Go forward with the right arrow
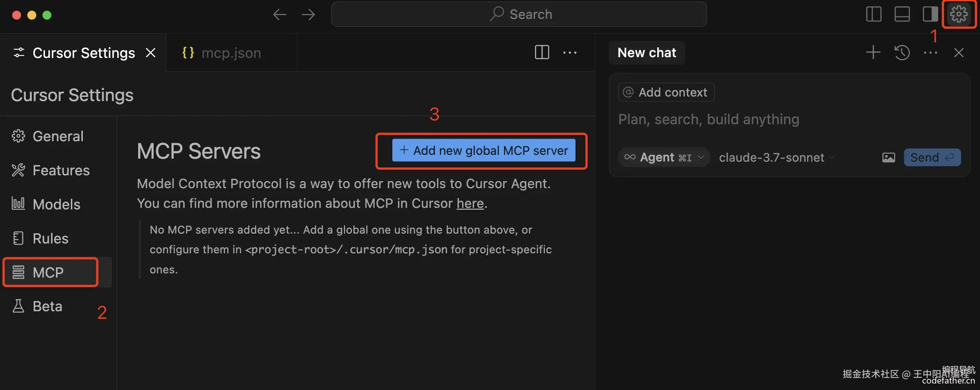980x390 pixels. [x=308, y=14]
